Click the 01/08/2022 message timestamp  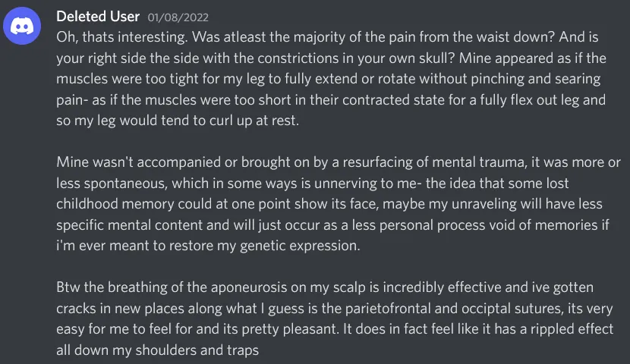click(x=178, y=17)
